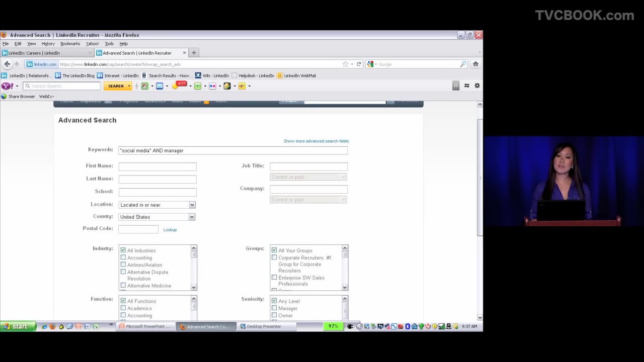Screen dimensions: 644x362
Task: Click the Bluetooth tray icon
Action: [x=408, y=326]
